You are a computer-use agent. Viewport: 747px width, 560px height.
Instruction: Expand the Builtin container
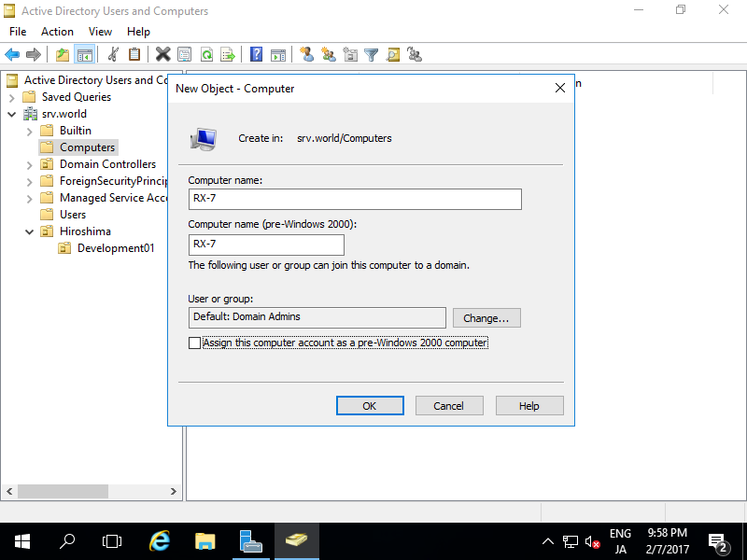click(x=30, y=132)
